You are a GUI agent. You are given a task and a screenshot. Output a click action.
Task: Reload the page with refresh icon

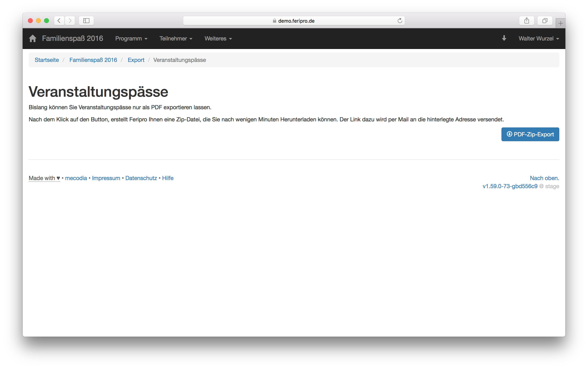point(400,21)
